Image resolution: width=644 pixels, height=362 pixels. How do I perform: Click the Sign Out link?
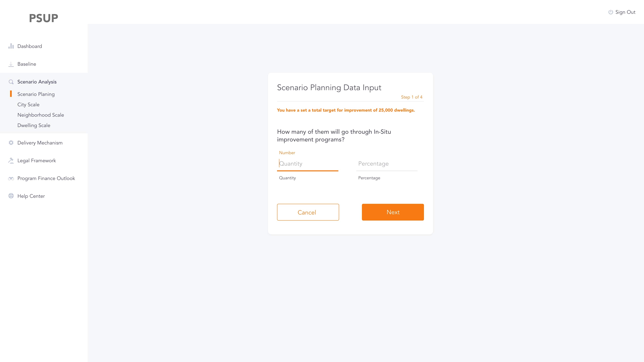625,12
